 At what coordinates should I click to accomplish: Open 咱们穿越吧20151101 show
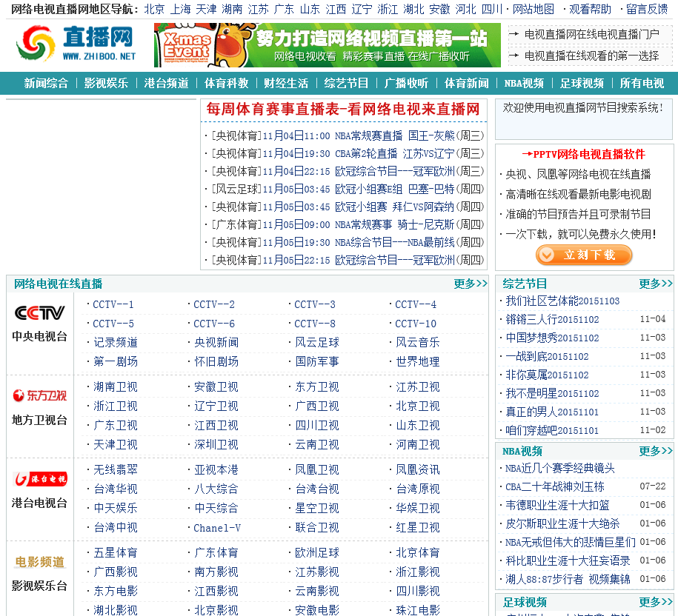tap(552, 430)
